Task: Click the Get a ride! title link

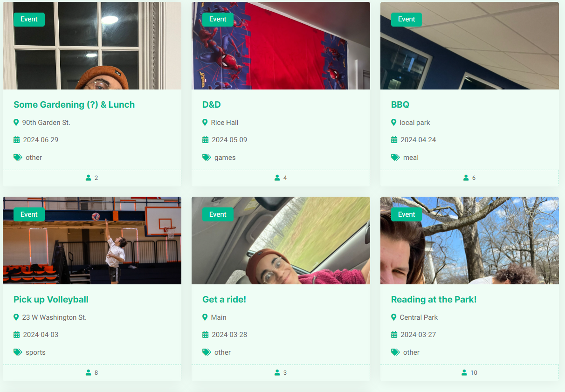Action: (x=224, y=300)
